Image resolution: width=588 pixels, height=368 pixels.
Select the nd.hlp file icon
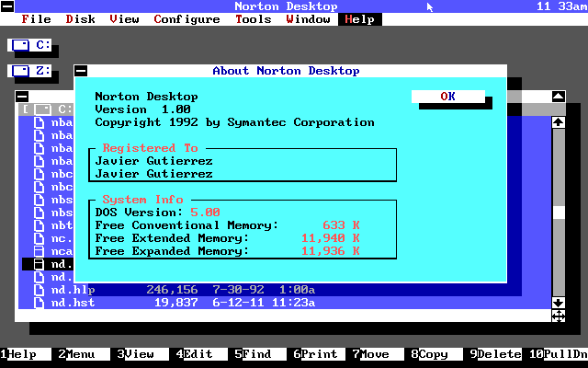click(39, 290)
